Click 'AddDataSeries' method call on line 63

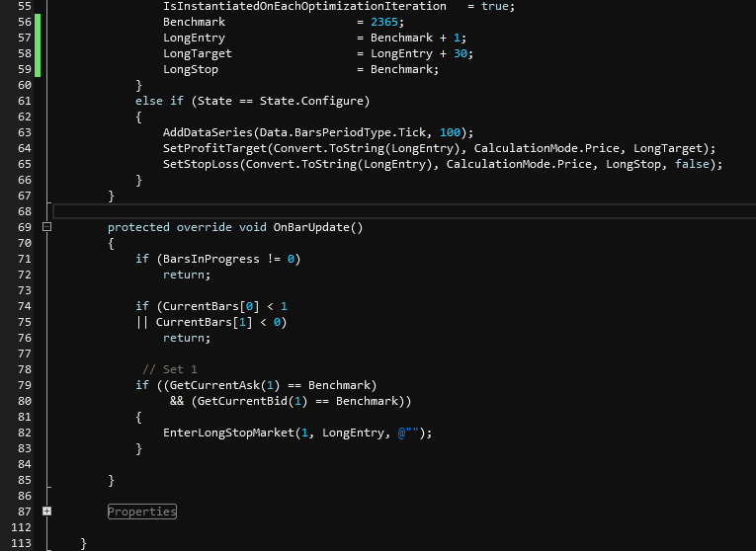tap(208, 132)
